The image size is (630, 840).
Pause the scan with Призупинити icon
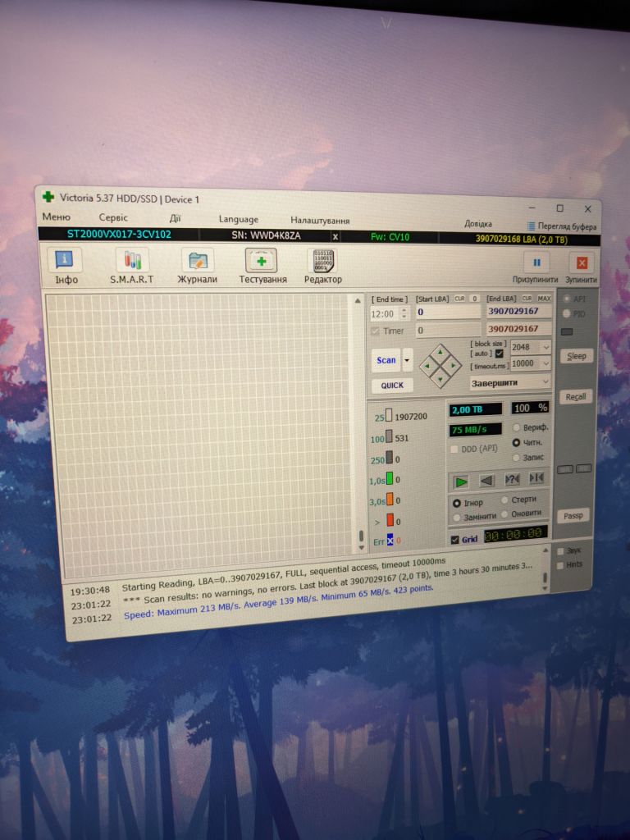tap(536, 262)
